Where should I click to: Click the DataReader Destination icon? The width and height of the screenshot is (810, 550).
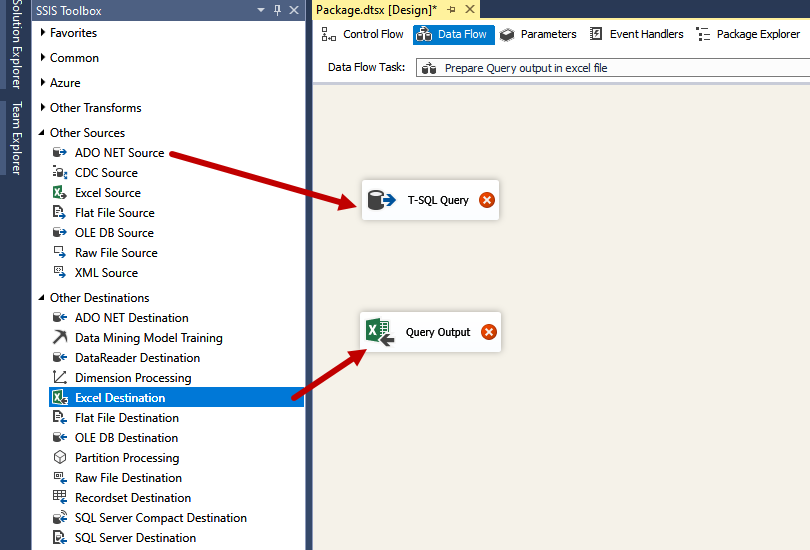coord(60,357)
